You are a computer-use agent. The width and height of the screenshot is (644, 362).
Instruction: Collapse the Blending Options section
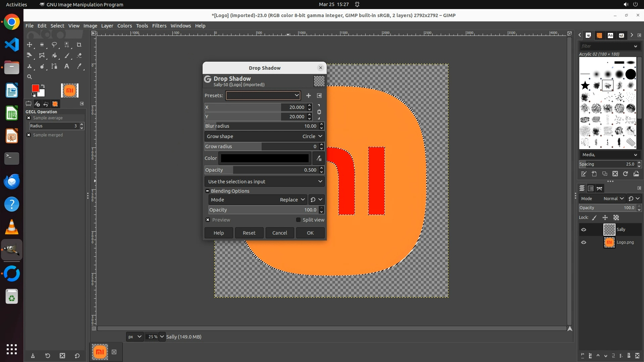(207, 191)
